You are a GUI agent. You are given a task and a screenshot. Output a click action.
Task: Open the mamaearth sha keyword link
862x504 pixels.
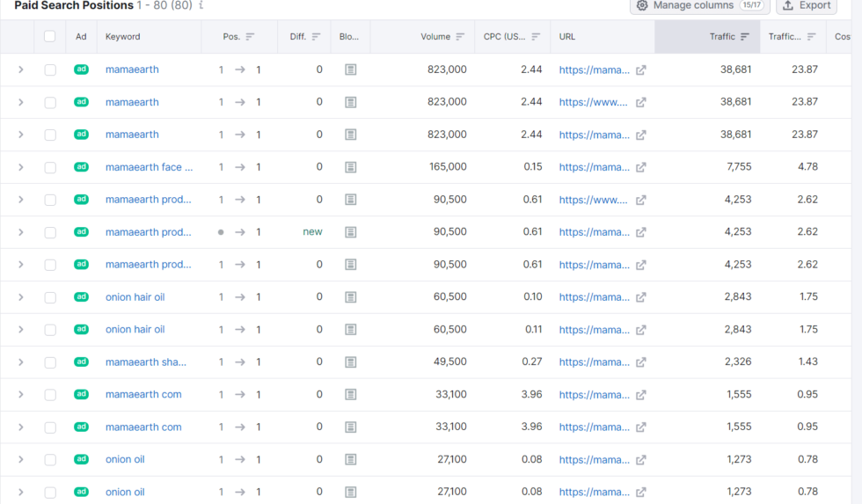145,362
